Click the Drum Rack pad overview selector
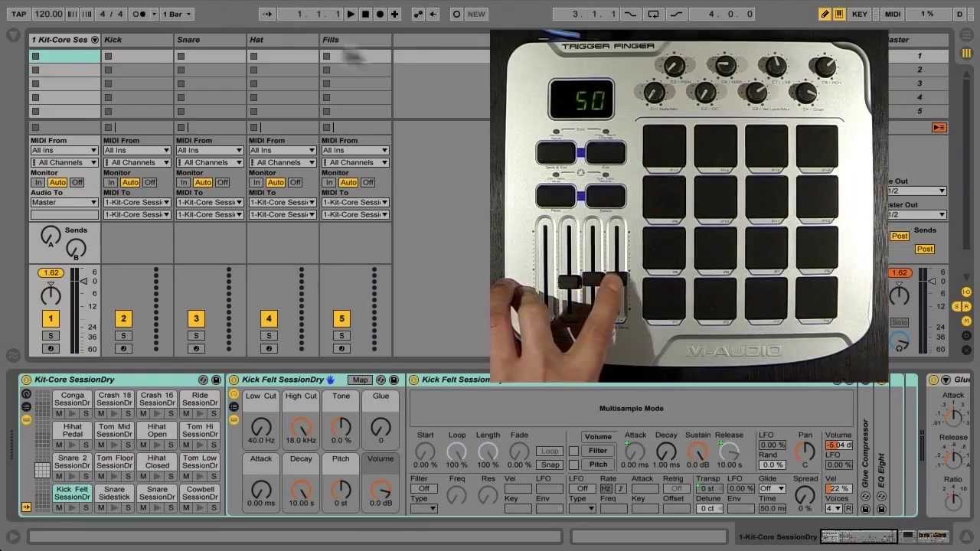This screenshot has width=980, height=551. coord(42,469)
